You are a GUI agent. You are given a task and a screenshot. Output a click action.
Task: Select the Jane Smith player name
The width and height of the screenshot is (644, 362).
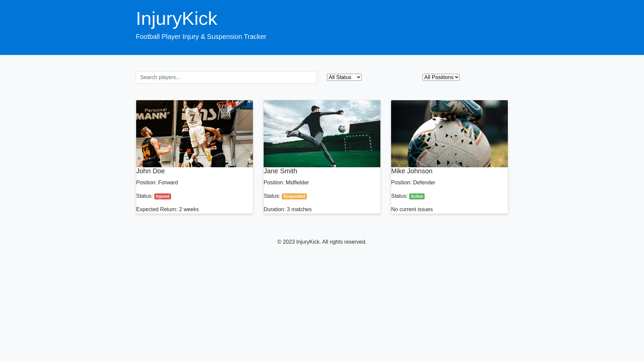click(280, 171)
